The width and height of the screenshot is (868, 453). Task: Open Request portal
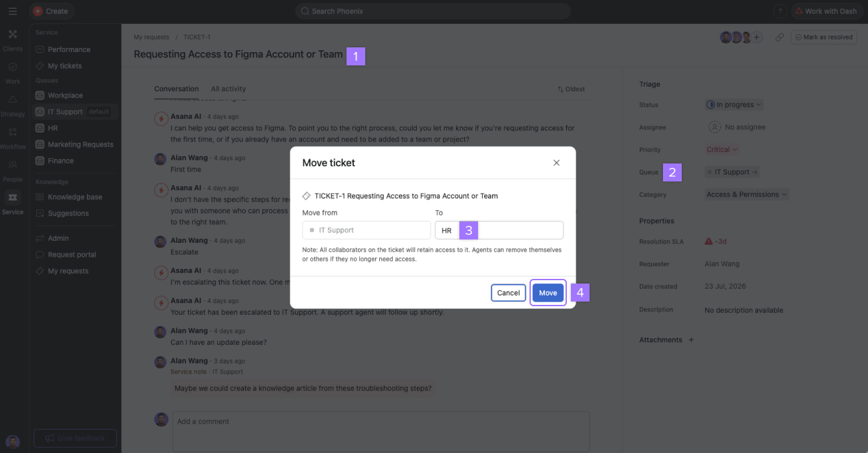pos(71,255)
